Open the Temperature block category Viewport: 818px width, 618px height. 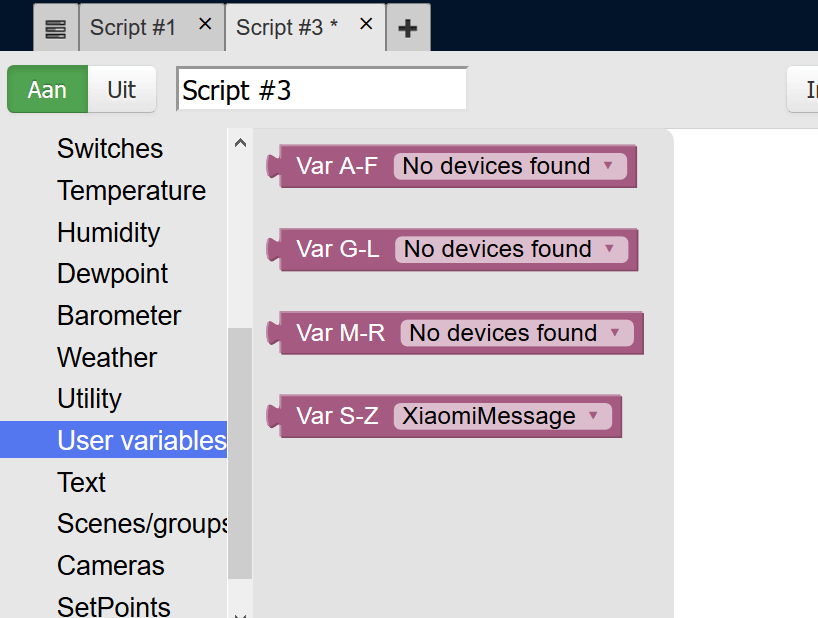pyautogui.click(x=131, y=191)
